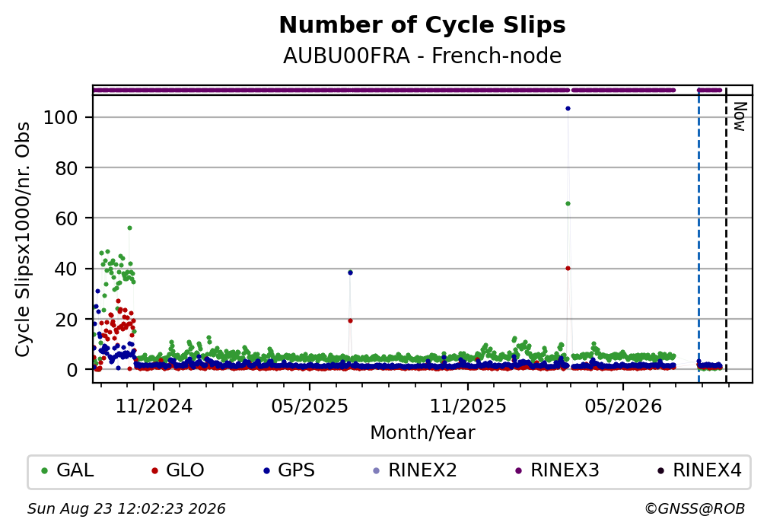Click the GPS peak point above 100
This screenshot has height=532, width=767.
[568, 109]
